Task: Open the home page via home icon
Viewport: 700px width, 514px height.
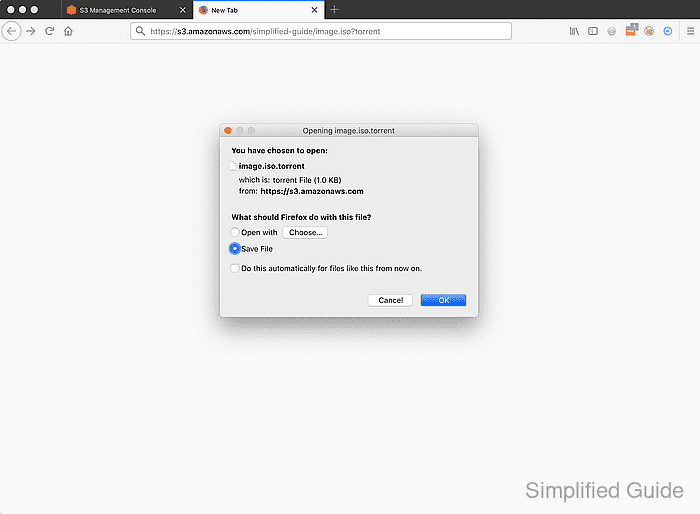Action: point(68,31)
